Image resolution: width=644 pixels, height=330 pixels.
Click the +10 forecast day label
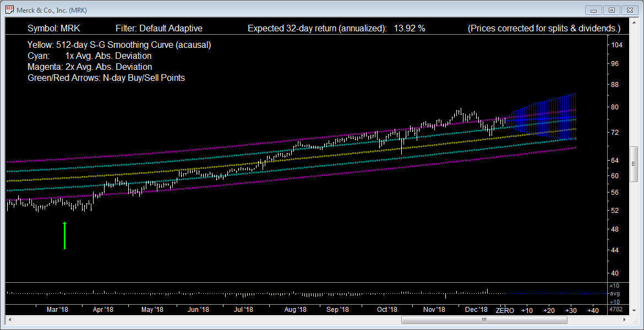coord(527,311)
